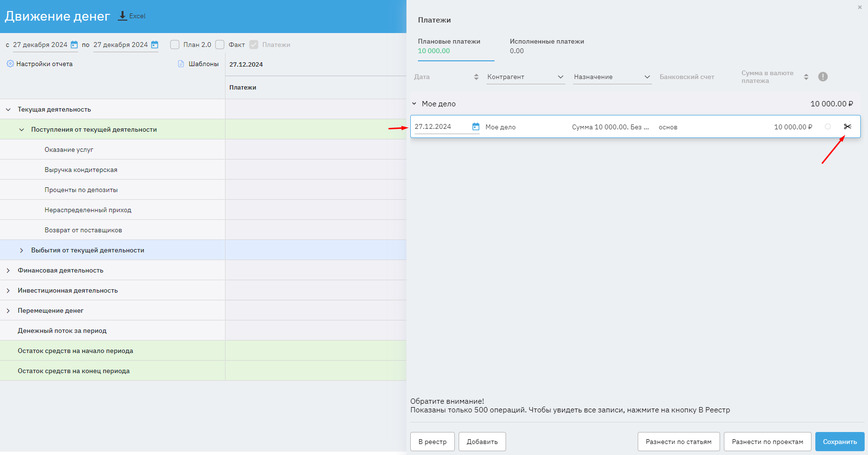The image size is (868, 455).
Task: Select the Плановые платежи tab
Action: [x=449, y=46]
